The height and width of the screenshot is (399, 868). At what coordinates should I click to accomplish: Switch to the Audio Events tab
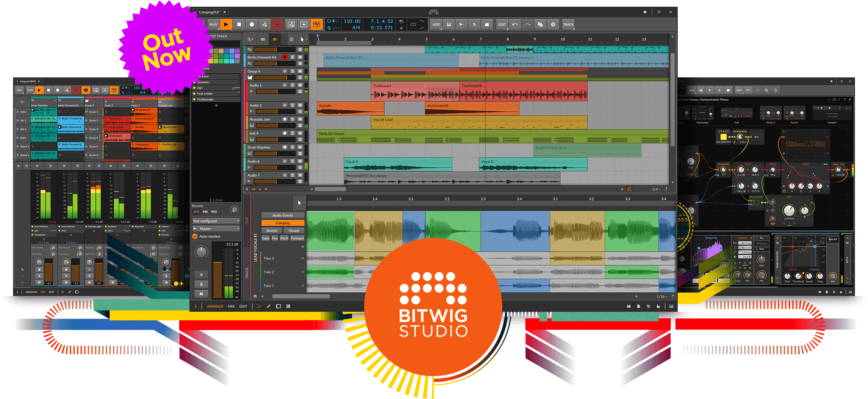(x=282, y=215)
